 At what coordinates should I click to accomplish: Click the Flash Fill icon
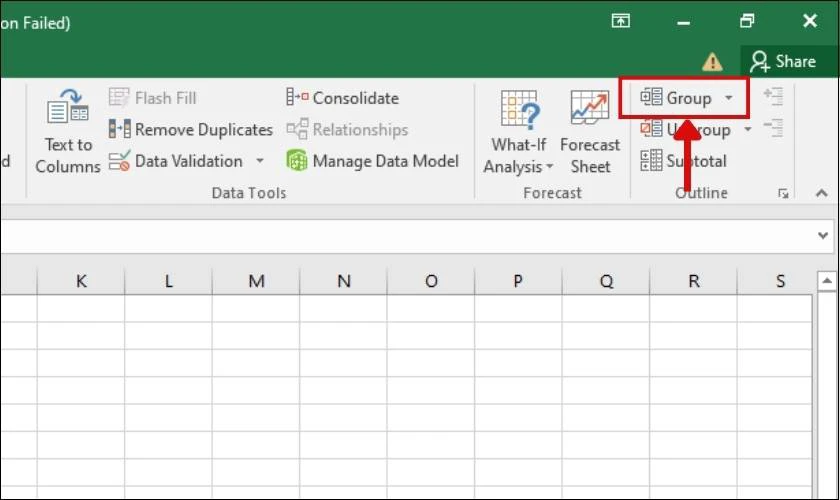(118, 98)
